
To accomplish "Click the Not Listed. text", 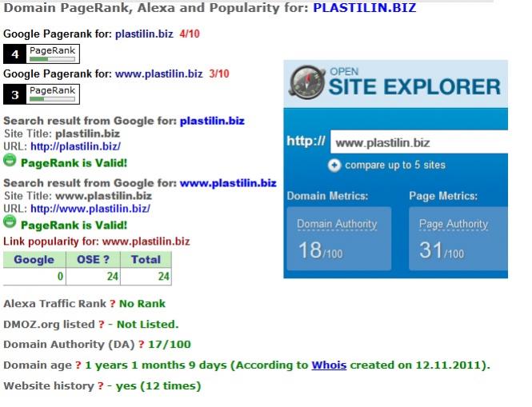I will pyautogui.click(x=147, y=325).
